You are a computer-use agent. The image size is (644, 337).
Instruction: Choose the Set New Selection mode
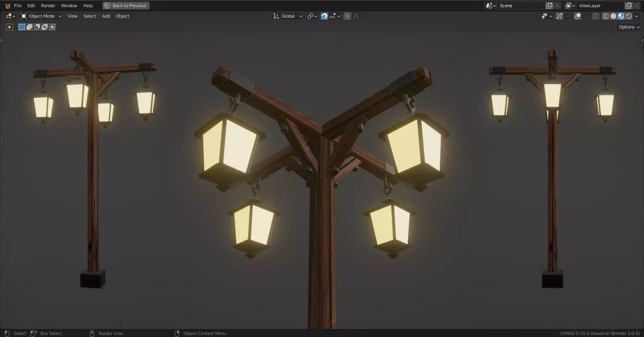(22, 27)
